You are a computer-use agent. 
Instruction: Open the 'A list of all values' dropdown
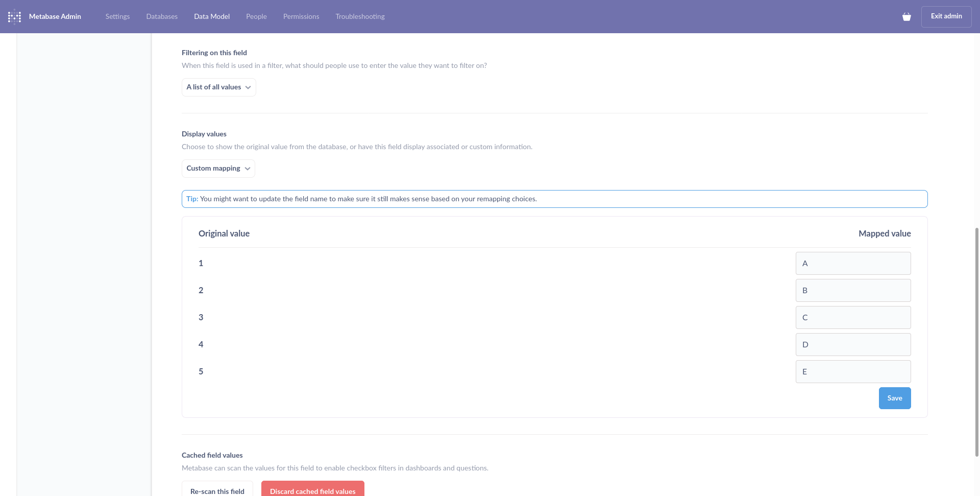point(218,87)
